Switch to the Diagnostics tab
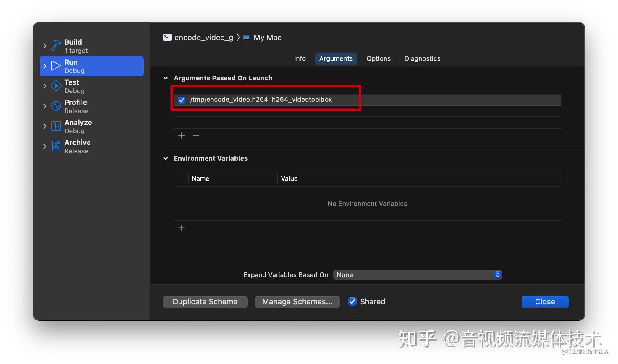 422,58
